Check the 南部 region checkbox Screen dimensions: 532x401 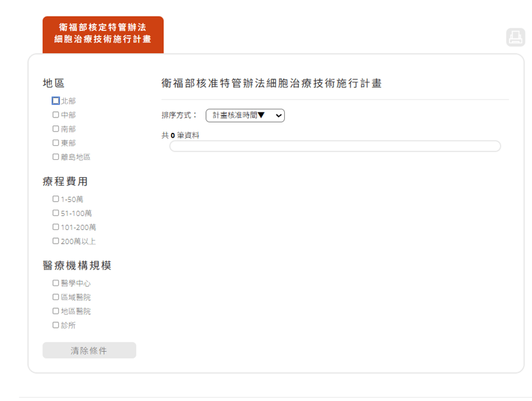pos(55,129)
